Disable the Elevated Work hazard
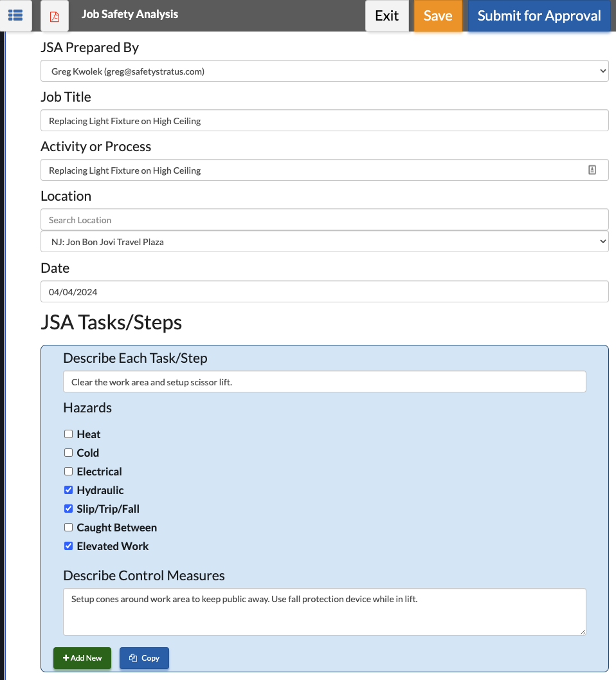 click(x=68, y=546)
